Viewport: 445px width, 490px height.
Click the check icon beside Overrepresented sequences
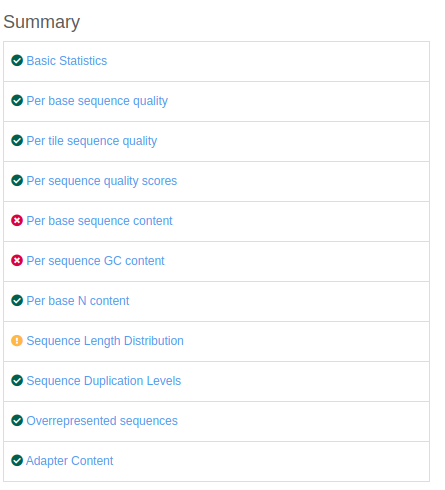click(x=17, y=421)
